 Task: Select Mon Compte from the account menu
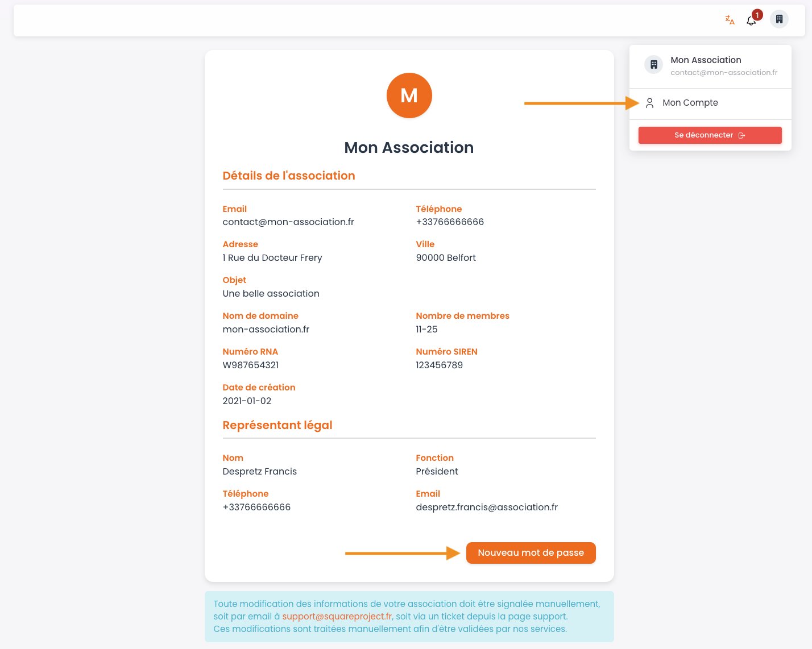(x=690, y=103)
